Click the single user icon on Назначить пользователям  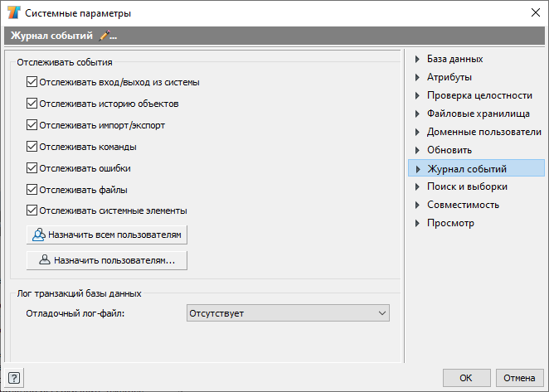[45, 259]
